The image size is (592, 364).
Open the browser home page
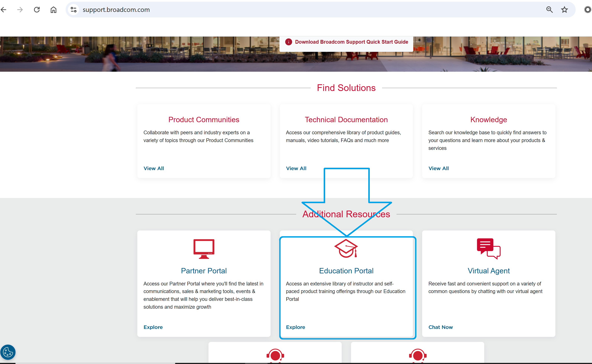[x=53, y=9]
